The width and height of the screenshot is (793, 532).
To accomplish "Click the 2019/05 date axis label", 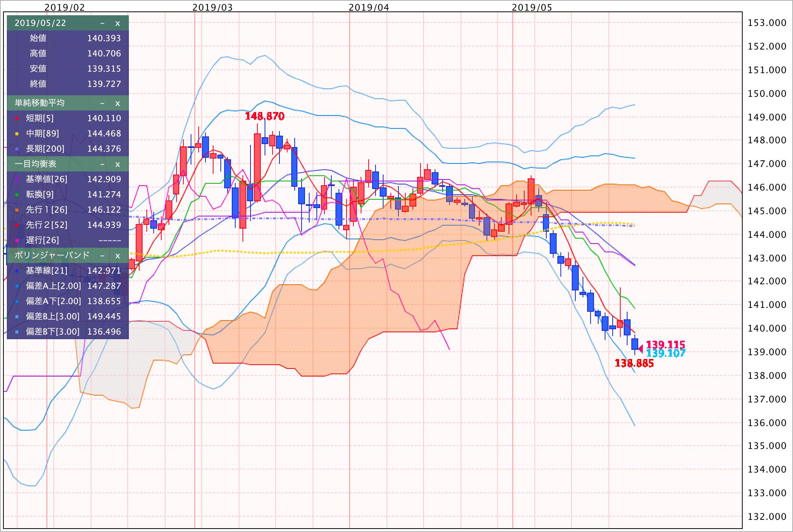I will point(532,7).
